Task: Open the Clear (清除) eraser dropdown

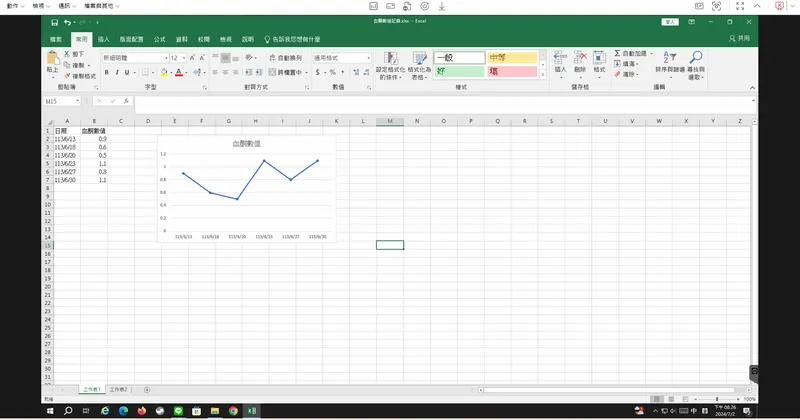Action: coord(626,75)
